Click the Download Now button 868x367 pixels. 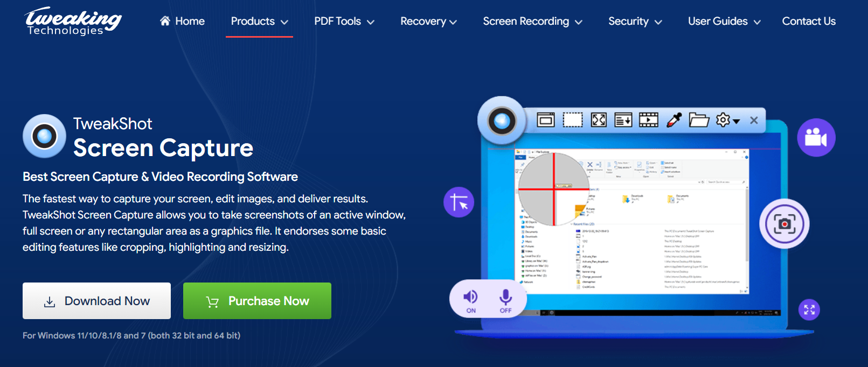click(x=96, y=301)
